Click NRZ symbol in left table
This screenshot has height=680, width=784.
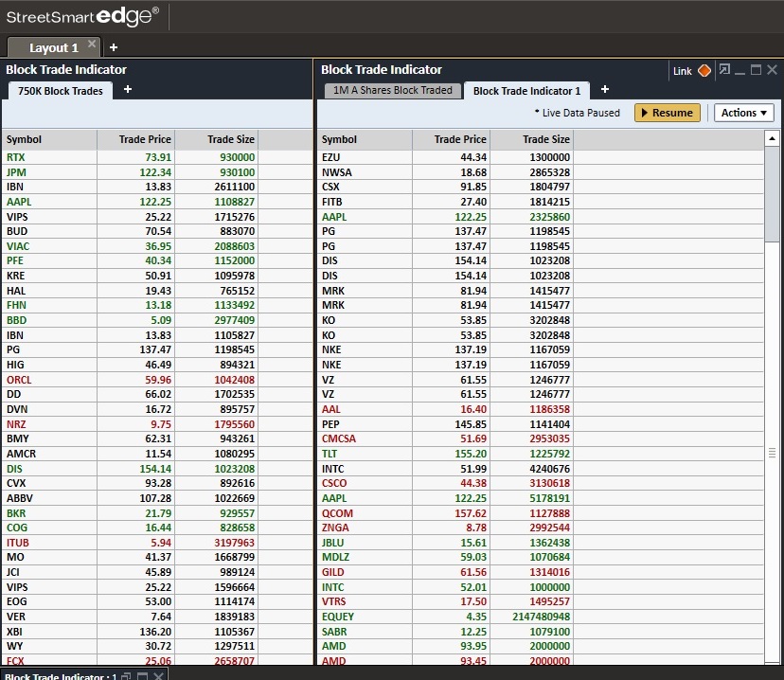tap(16, 424)
